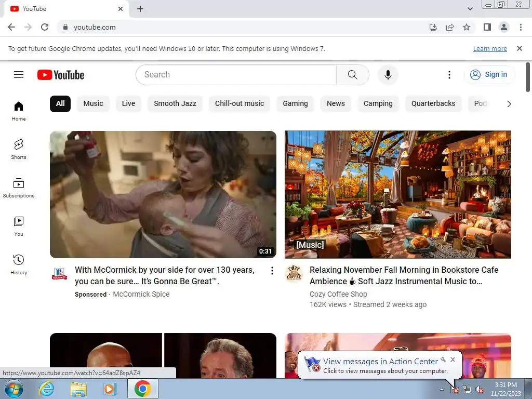Select the Live filter chip
This screenshot has height=399, width=532.
[x=129, y=103]
